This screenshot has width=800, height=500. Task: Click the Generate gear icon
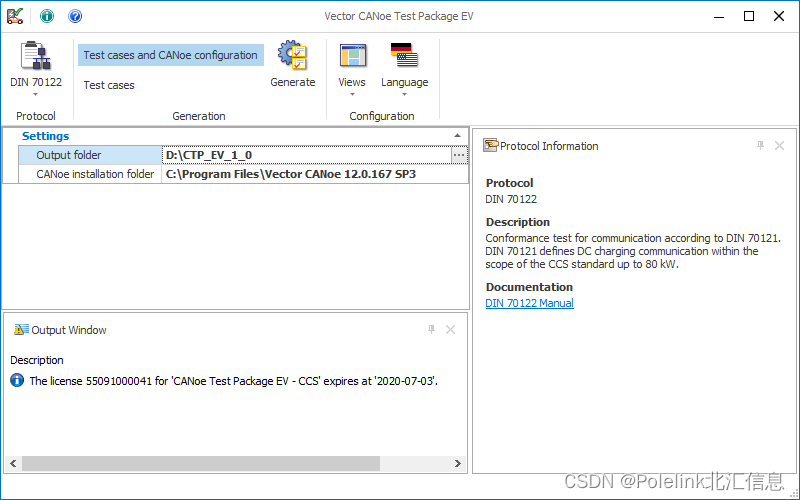(292, 55)
